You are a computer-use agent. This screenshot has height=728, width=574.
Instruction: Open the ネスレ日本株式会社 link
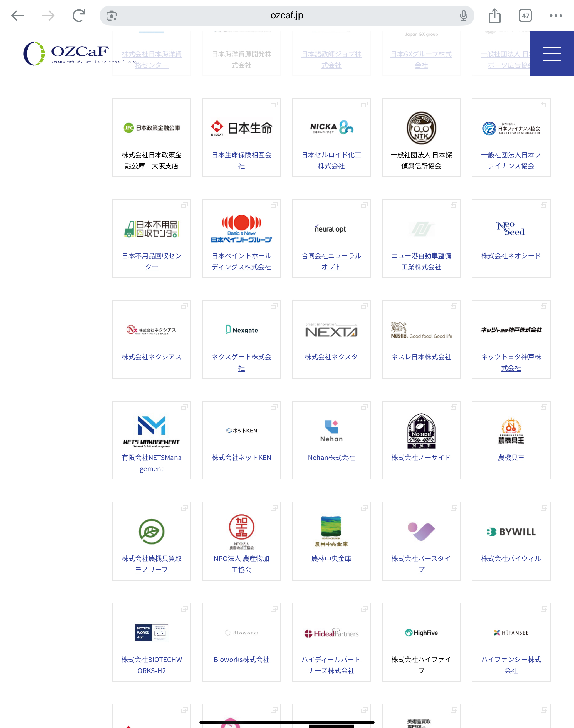point(421,357)
